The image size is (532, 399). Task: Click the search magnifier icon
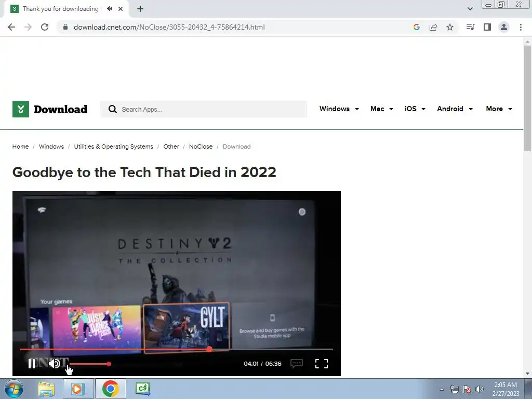click(112, 109)
